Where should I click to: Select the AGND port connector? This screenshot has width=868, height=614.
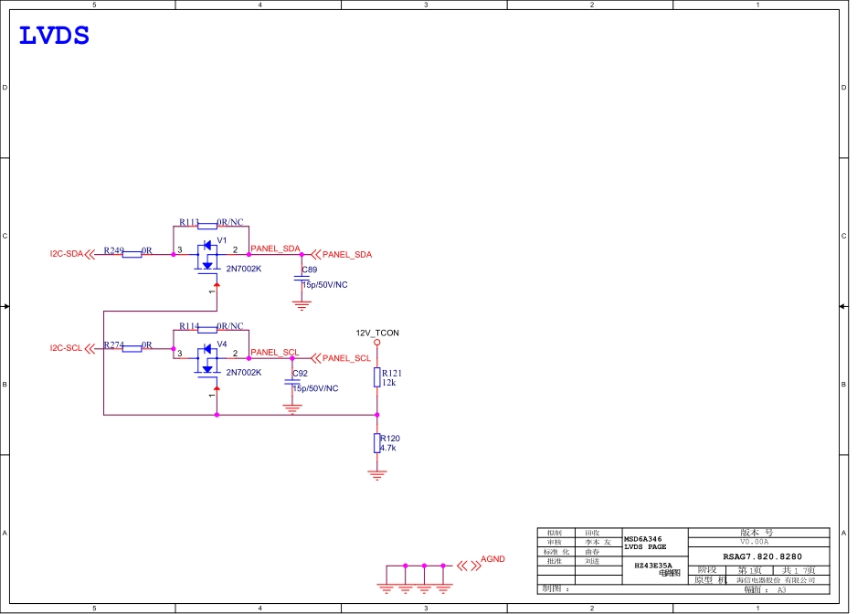[x=469, y=566]
